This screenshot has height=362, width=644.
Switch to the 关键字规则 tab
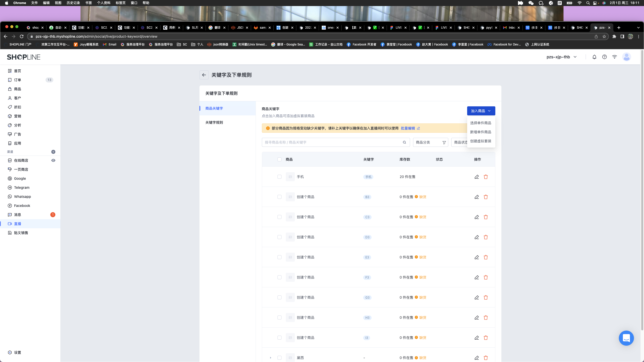click(214, 122)
